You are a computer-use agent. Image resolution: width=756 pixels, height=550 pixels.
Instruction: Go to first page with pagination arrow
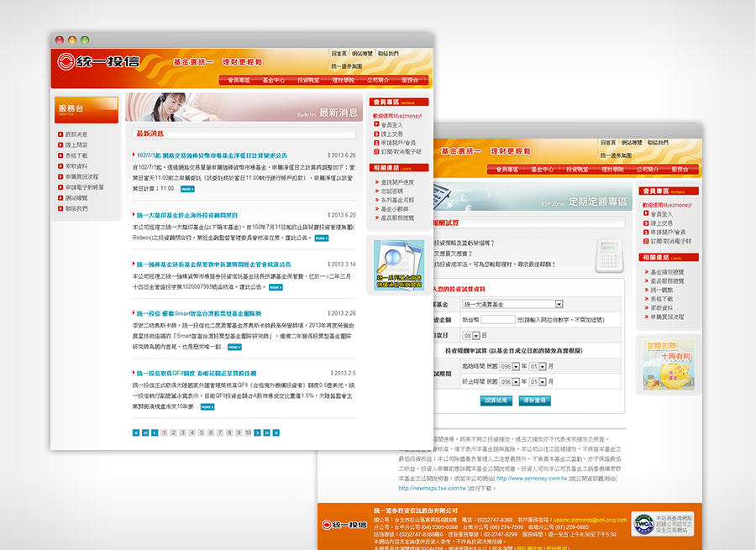pos(136,433)
